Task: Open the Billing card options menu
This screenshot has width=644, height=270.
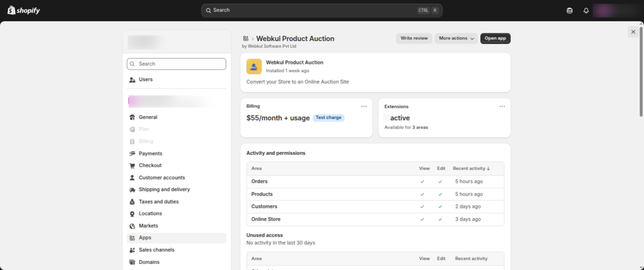Action: (x=364, y=107)
